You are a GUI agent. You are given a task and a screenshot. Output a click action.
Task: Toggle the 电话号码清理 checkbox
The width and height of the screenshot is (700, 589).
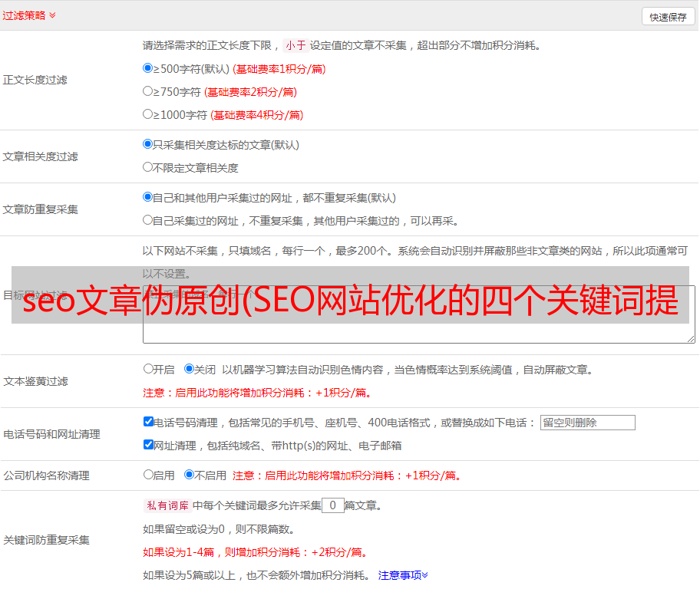pyautogui.click(x=149, y=422)
